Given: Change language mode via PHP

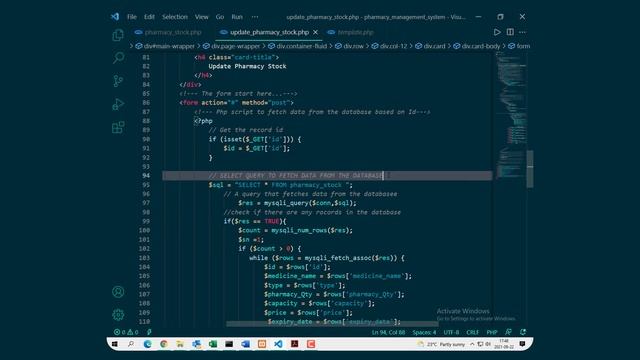Looking at the screenshot, I should coord(492,332).
